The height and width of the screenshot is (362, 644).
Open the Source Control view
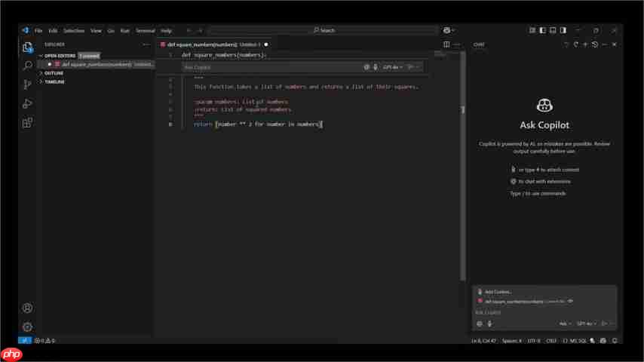27,84
